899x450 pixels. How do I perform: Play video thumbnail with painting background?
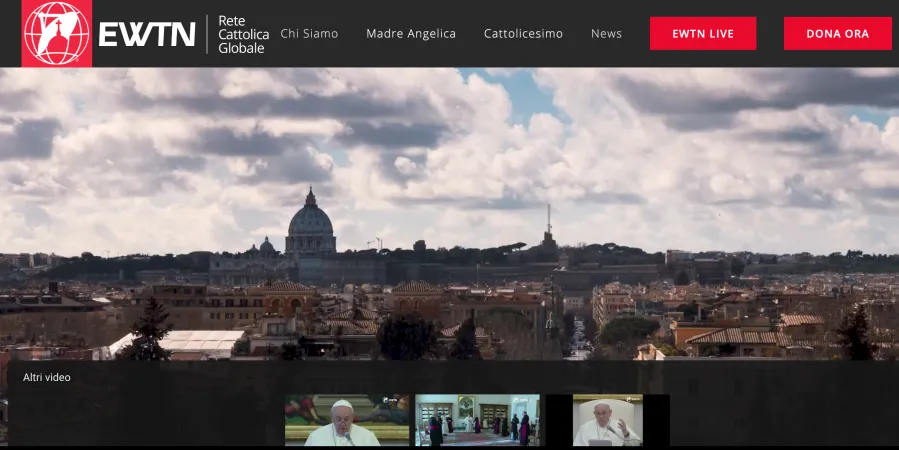point(347,420)
